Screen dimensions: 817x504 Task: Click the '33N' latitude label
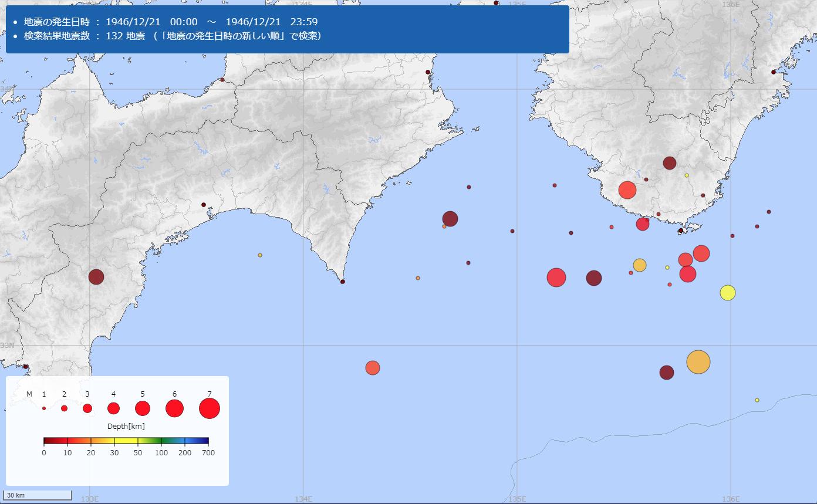pos(6,345)
